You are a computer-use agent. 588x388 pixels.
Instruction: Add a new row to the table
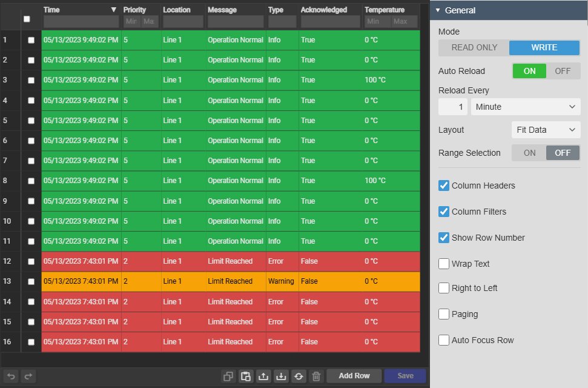[354, 376]
